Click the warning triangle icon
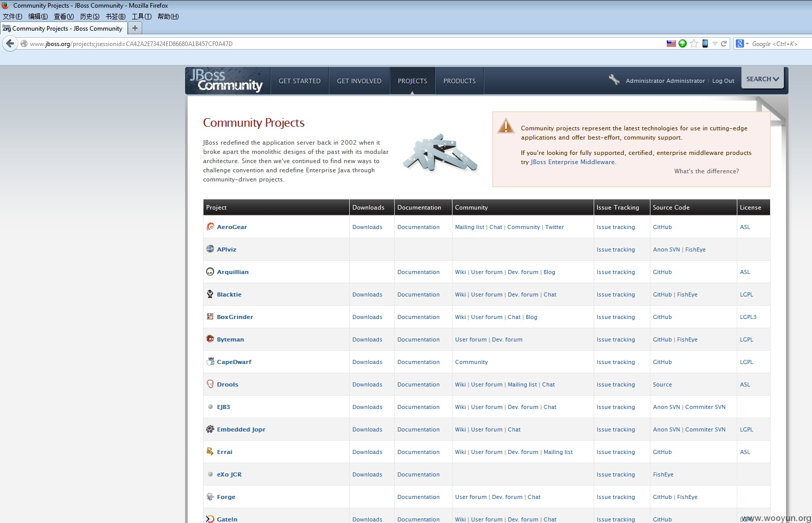Screen dimensions: 812x523 506,126
